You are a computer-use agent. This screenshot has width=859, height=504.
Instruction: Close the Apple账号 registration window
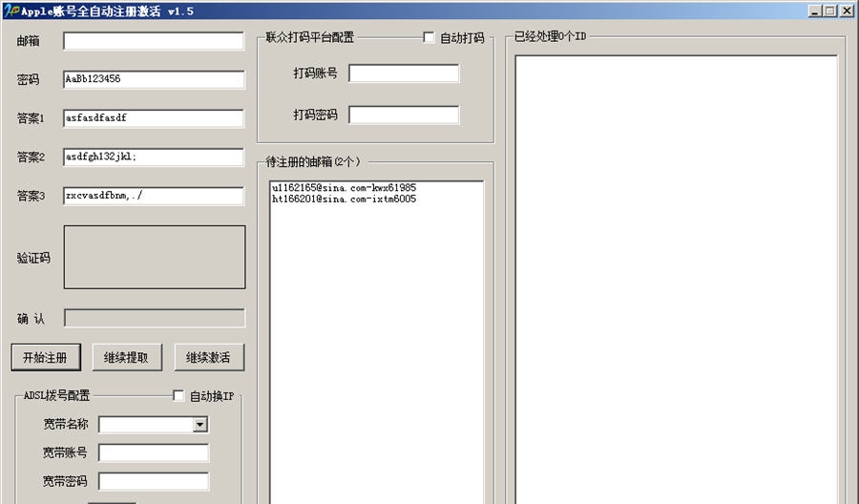coord(847,10)
